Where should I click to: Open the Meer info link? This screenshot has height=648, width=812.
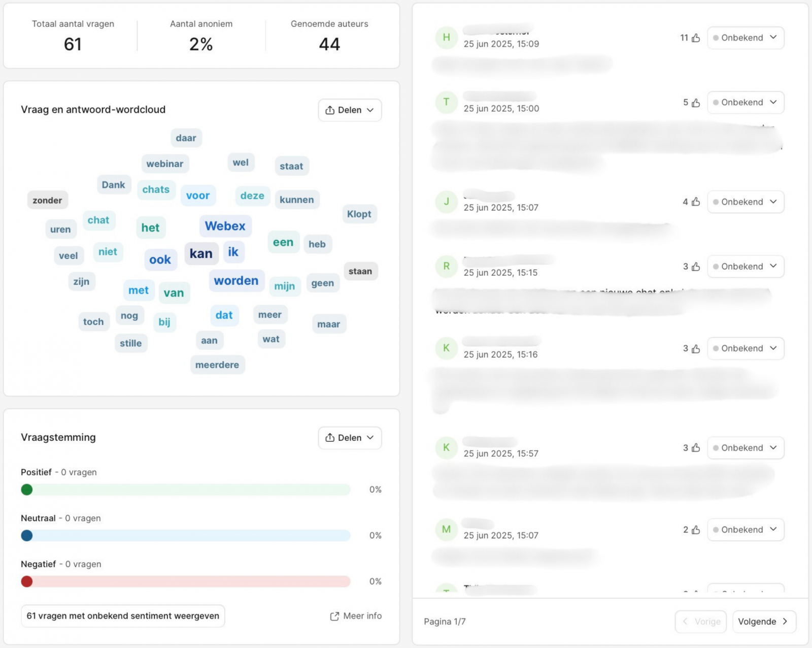(362, 616)
